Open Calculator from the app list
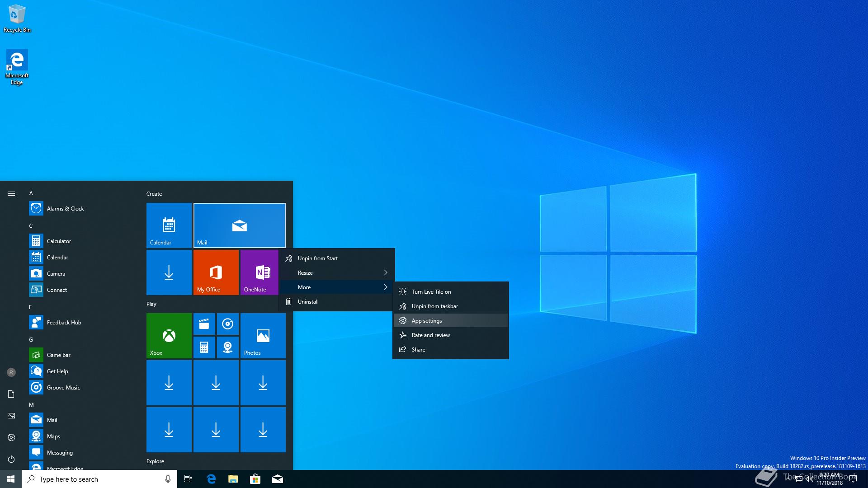Image resolution: width=868 pixels, height=488 pixels. 81,241
